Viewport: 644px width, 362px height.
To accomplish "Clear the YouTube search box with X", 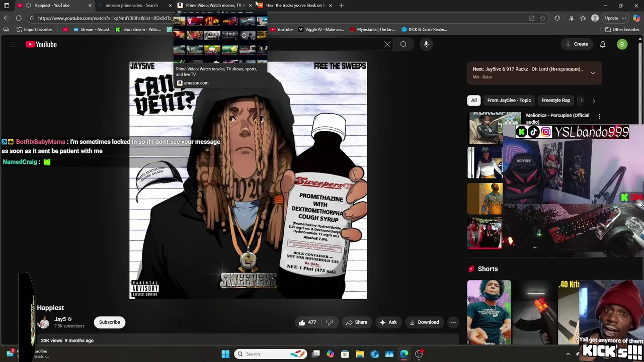I will coord(387,44).
